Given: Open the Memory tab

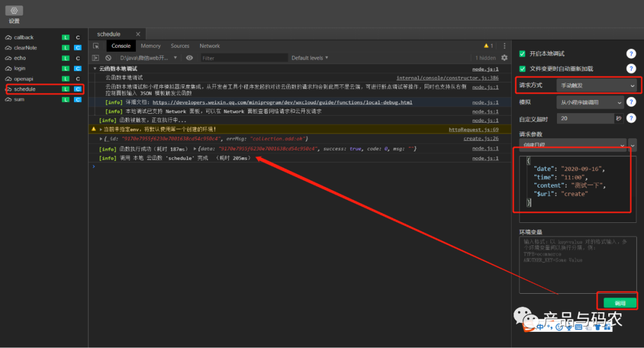Looking at the screenshot, I should (151, 46).
